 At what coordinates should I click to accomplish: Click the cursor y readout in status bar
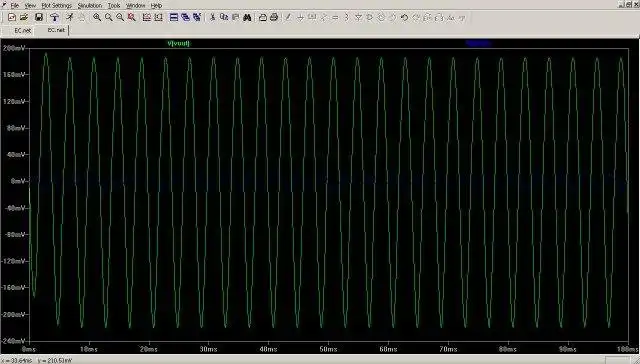[x=55, y=361]
